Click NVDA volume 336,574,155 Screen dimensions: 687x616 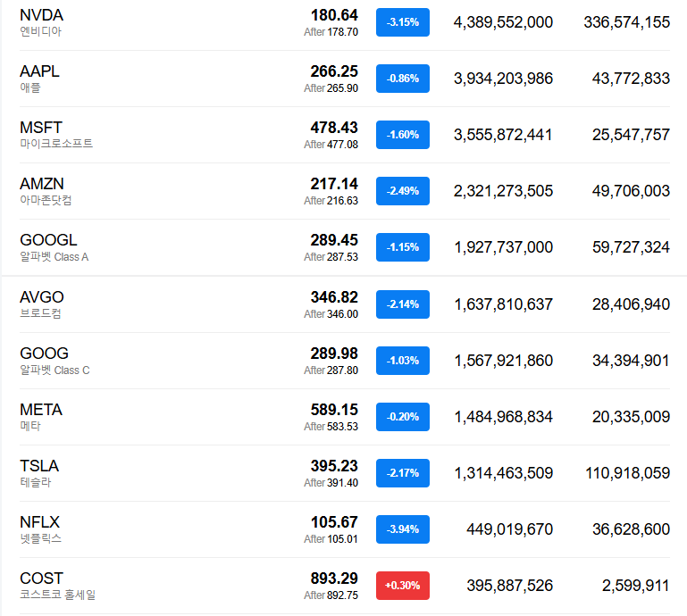[x=626, y=22]
